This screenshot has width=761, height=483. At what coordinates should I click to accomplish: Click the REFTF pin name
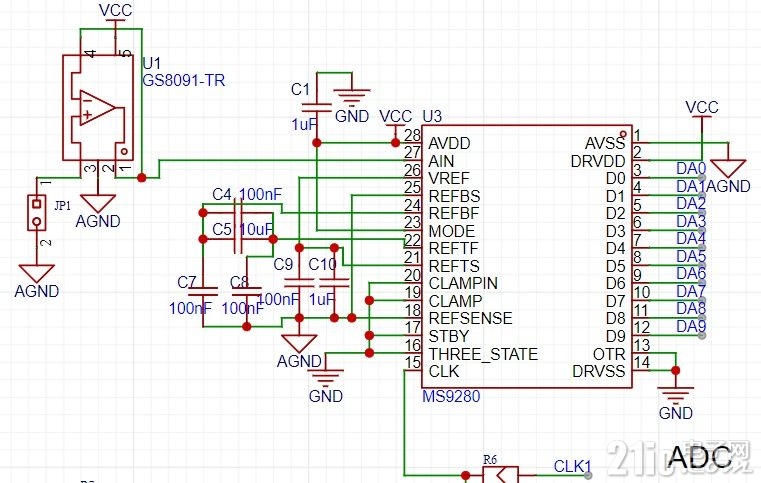(453, 249)
